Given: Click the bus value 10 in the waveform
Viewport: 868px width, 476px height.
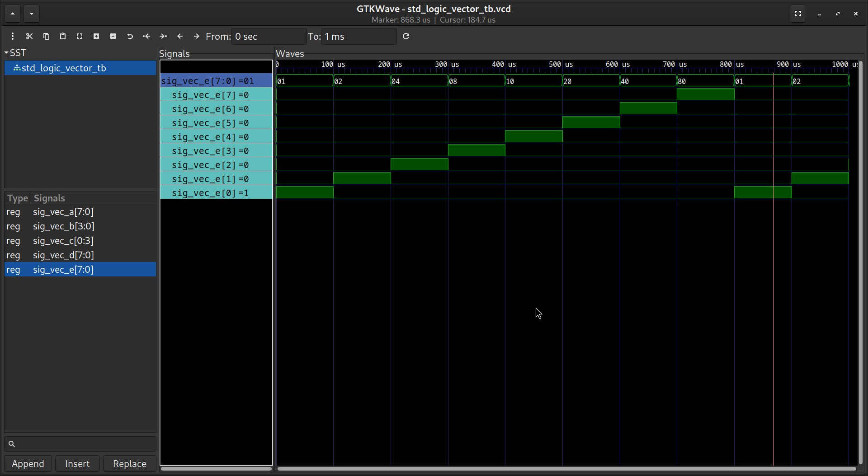Looking at the screenshot, I should (x=510, y=81).
